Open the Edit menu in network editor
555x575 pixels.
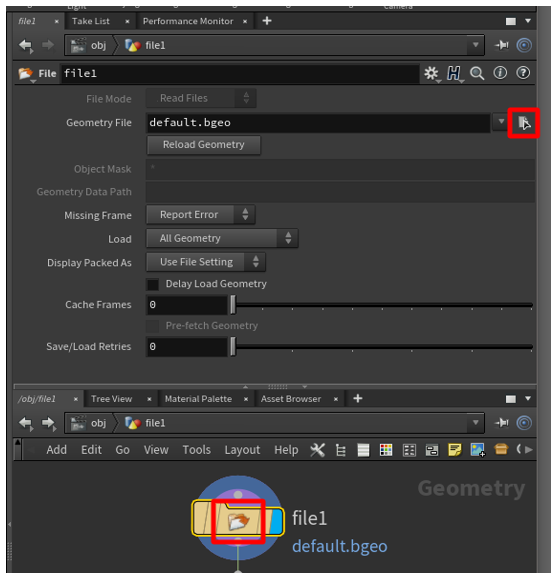(91, 450)
